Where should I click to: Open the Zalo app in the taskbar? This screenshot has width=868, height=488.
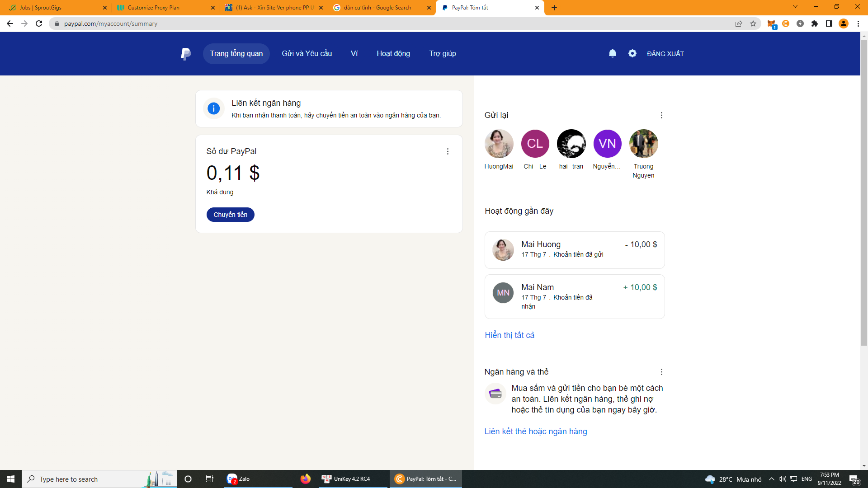tap(239, 479)
